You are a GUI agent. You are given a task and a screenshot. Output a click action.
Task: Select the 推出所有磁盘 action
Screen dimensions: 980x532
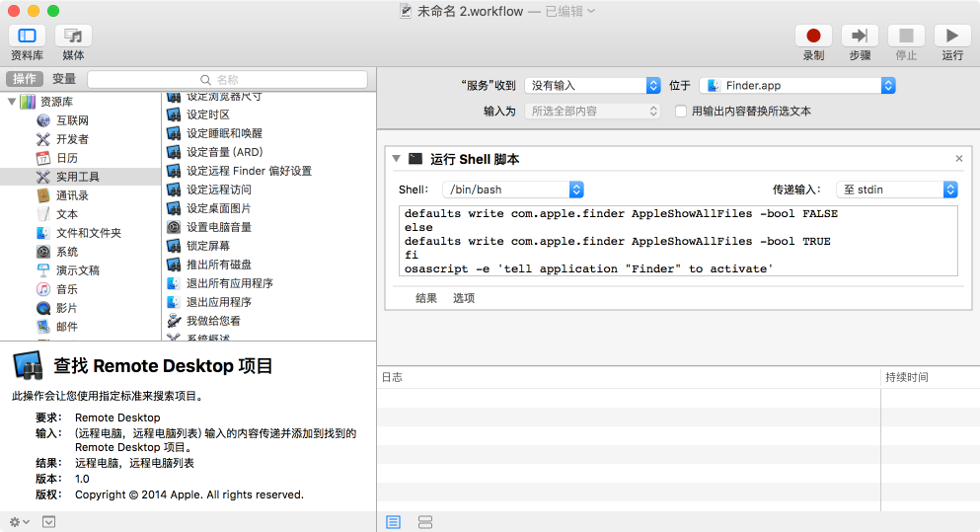(219, 265)
